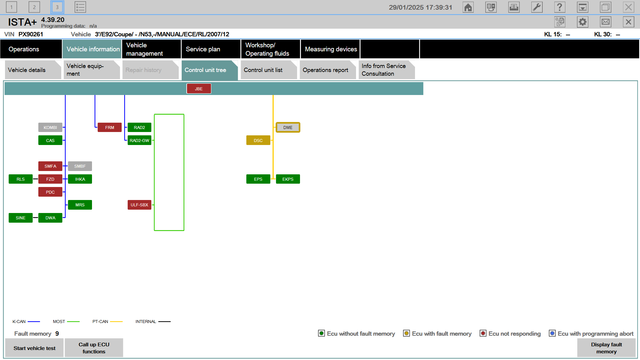
Task: Click the Start vehicle test button
Action: tap(34, 348)
